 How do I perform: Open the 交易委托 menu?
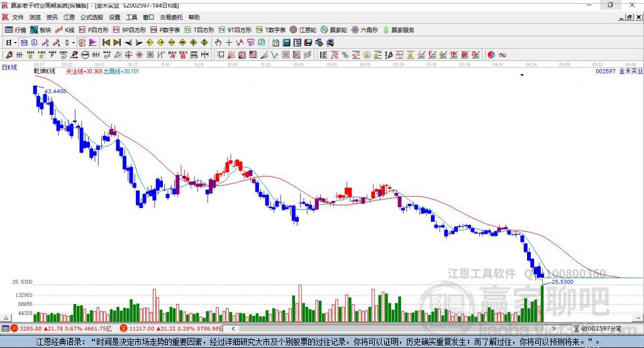coord(171,17)
